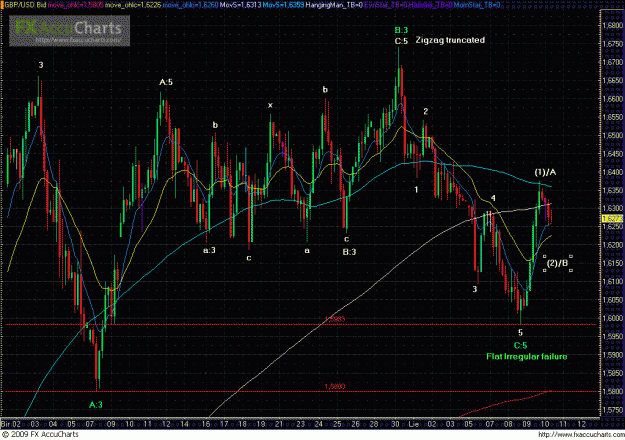Click the Bir 02 date axis label

[11, 424]
